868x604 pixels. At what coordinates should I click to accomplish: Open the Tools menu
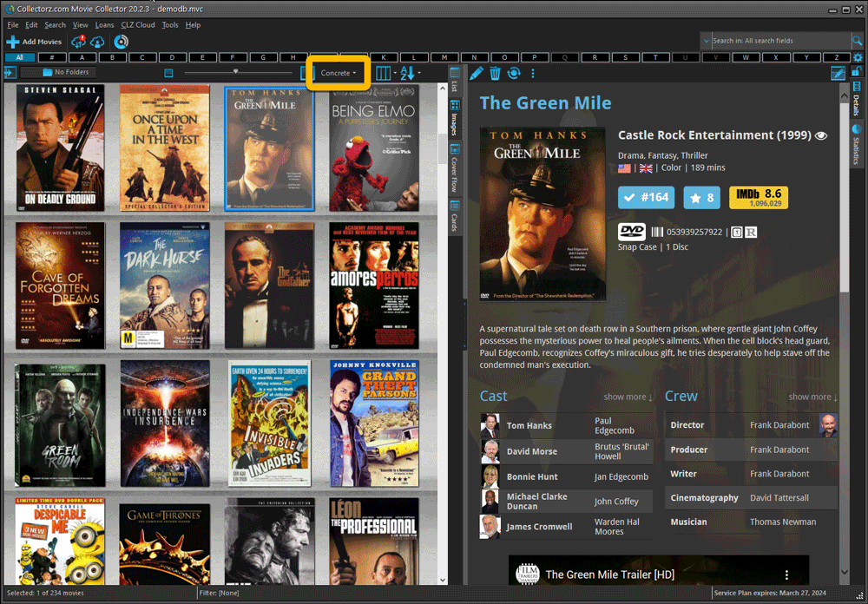click(x=170, y=24)
